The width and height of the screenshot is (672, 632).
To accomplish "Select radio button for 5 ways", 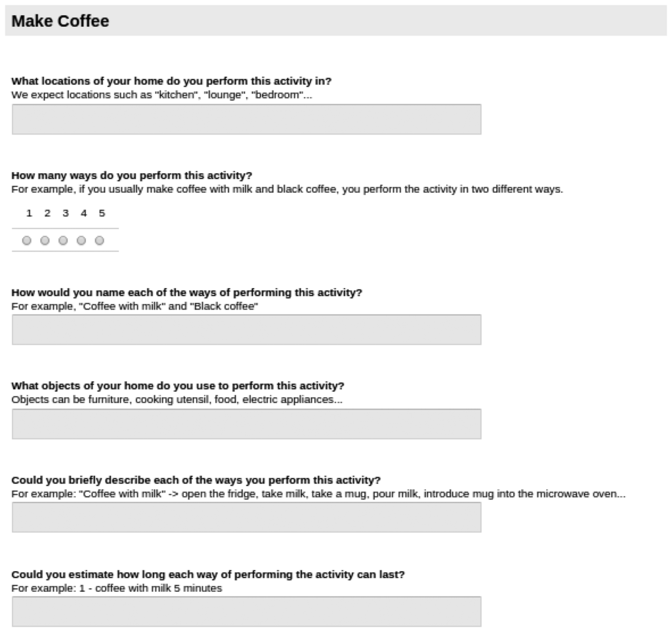I will pyautogui.click(x=100, y=241).
